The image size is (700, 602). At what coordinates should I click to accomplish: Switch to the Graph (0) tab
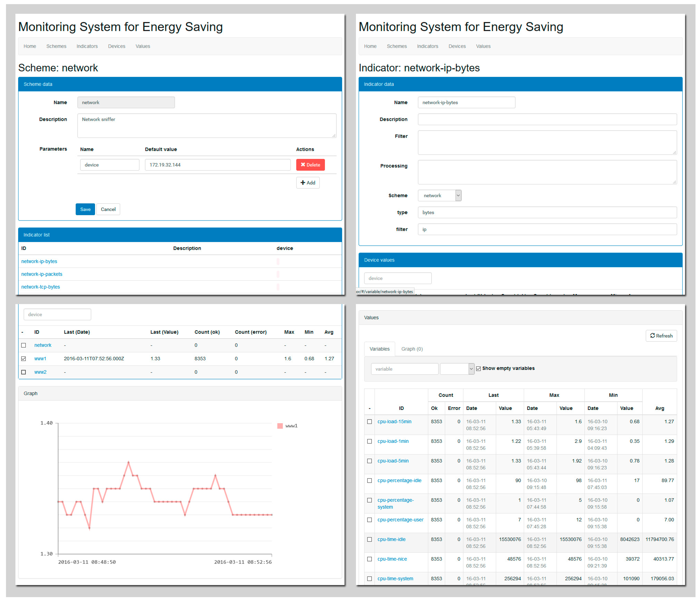[x=412, y=349]
